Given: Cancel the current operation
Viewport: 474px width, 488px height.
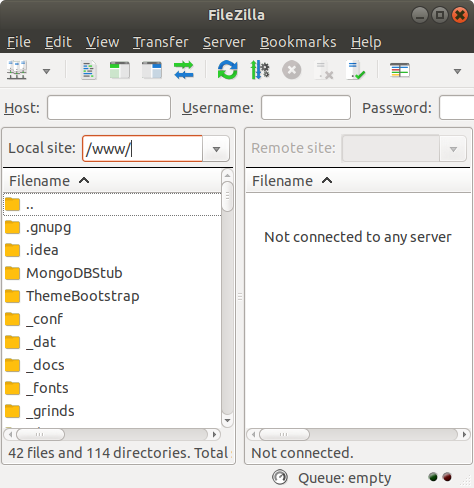Looking at the screenshot, I should [292, 70].
